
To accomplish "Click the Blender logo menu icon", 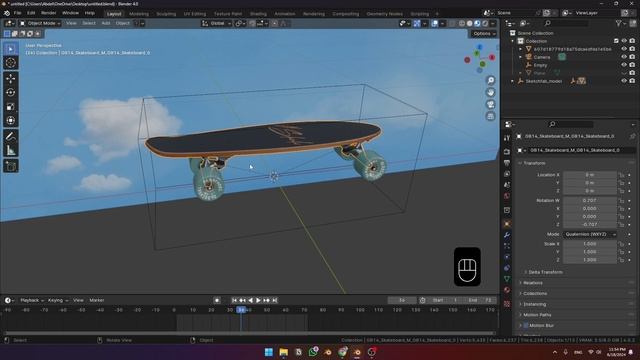I will pyautogui.click(x=7, y=13).
